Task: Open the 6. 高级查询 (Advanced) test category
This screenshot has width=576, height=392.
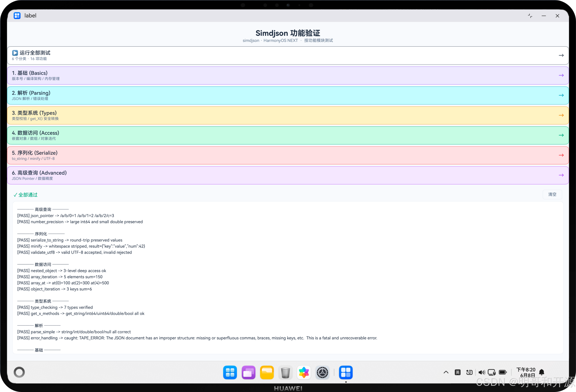Action: coord(288,175)
